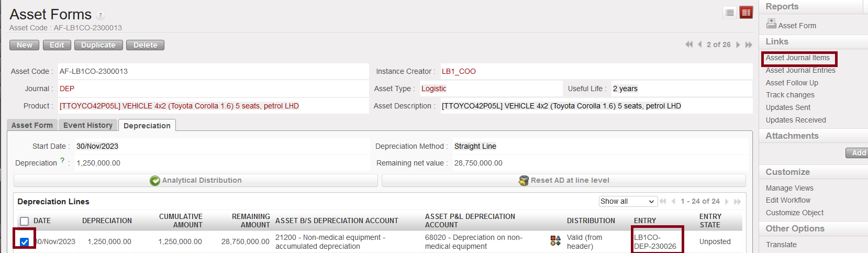Open Manage Views

coord(789,188)
